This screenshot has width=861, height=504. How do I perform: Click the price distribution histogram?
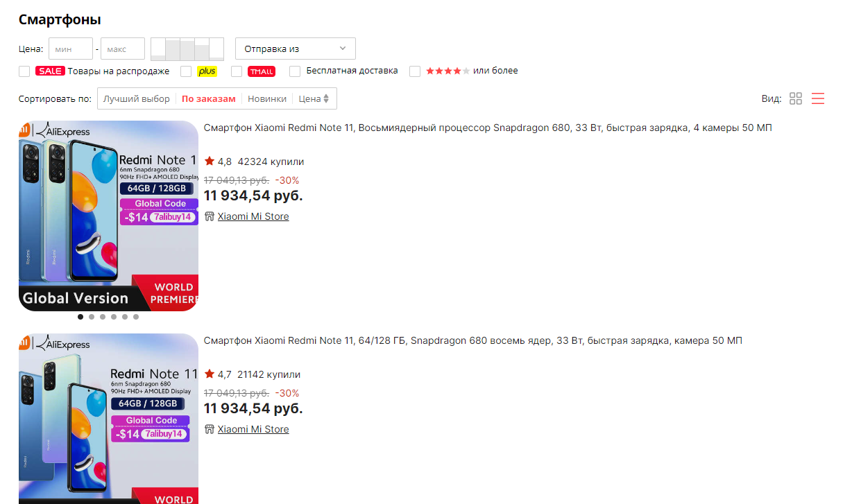187,49
